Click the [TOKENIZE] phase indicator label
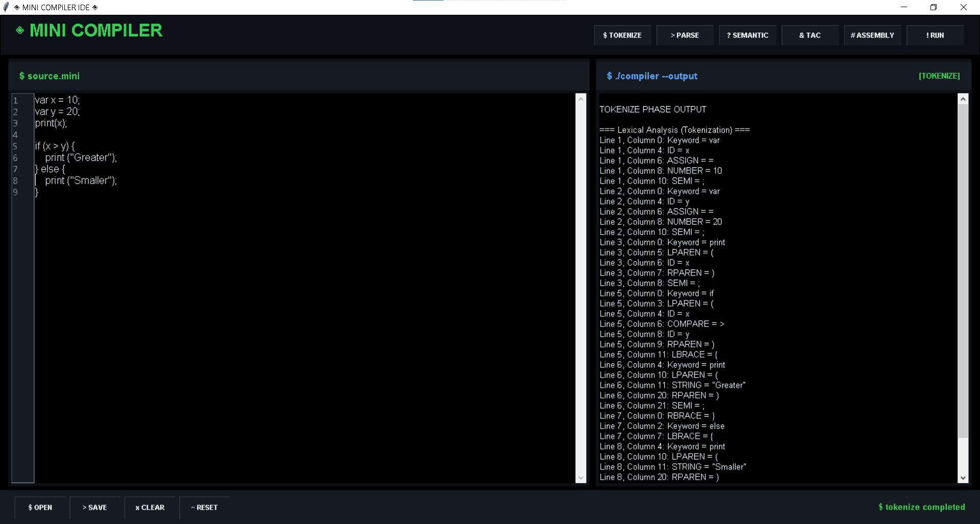980x524 pixels. (x=939, y=76)
